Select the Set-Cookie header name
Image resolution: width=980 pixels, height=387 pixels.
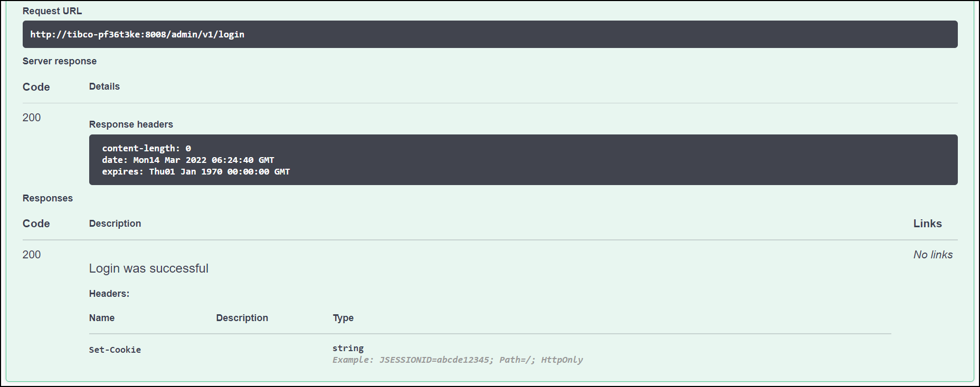115,350
